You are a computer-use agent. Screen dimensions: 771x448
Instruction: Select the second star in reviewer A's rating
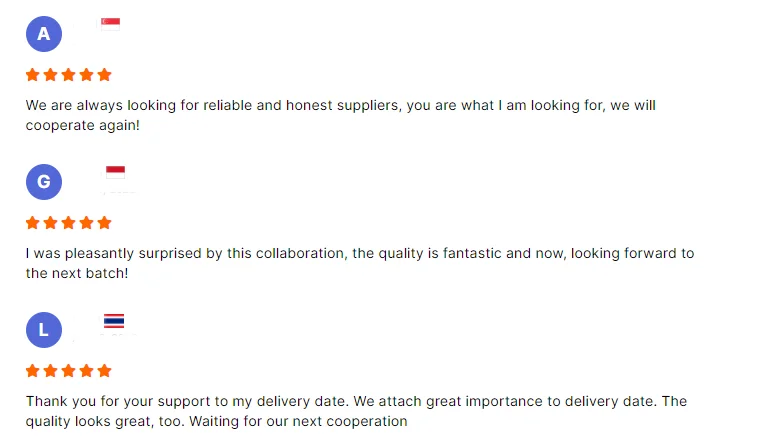tap(51, 75)
